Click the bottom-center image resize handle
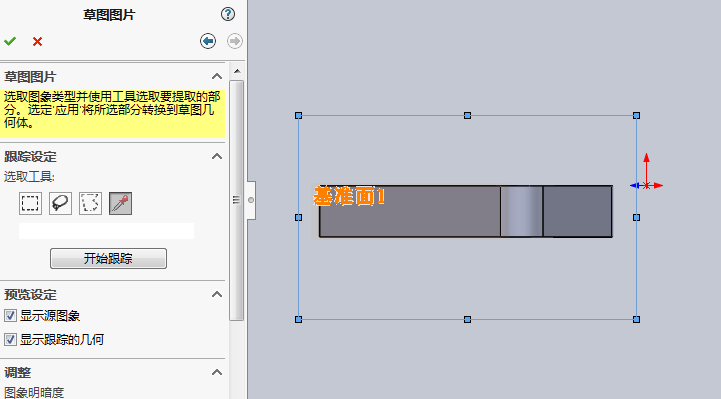 coord(467,319)
